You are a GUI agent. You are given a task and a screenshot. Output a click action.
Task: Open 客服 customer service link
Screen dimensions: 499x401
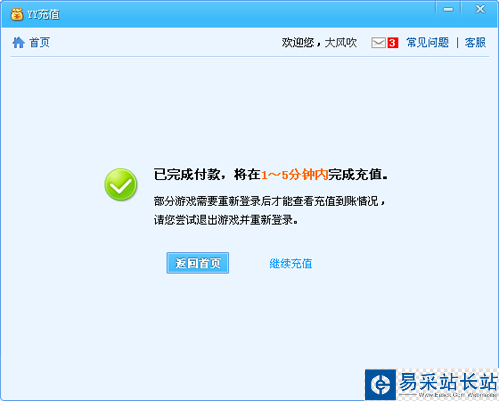475,43
